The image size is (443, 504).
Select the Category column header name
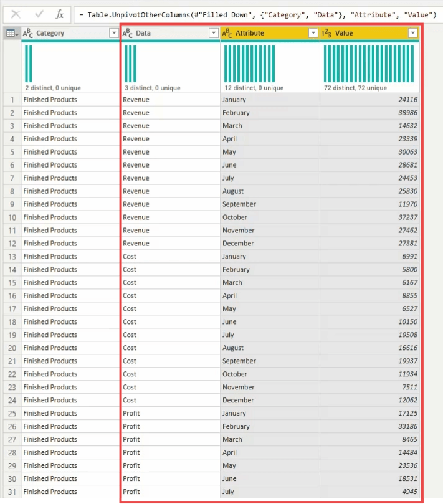pos(50,33)
